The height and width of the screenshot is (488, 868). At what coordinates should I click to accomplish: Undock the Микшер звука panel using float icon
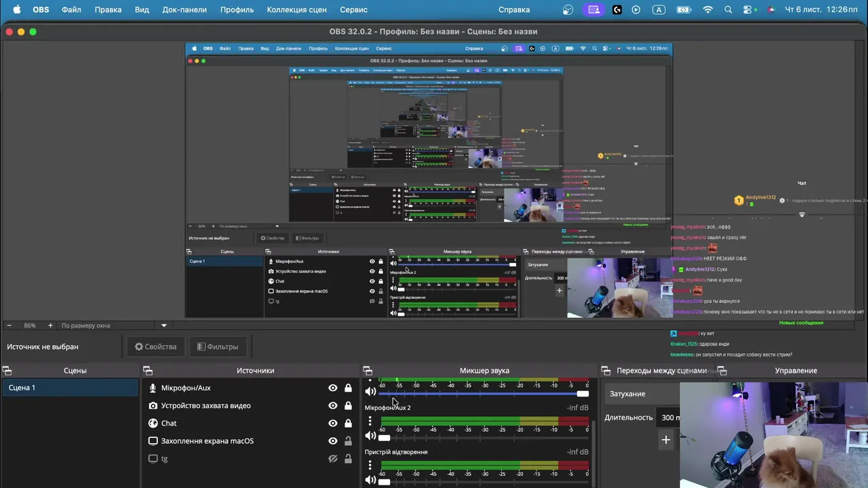368,371
